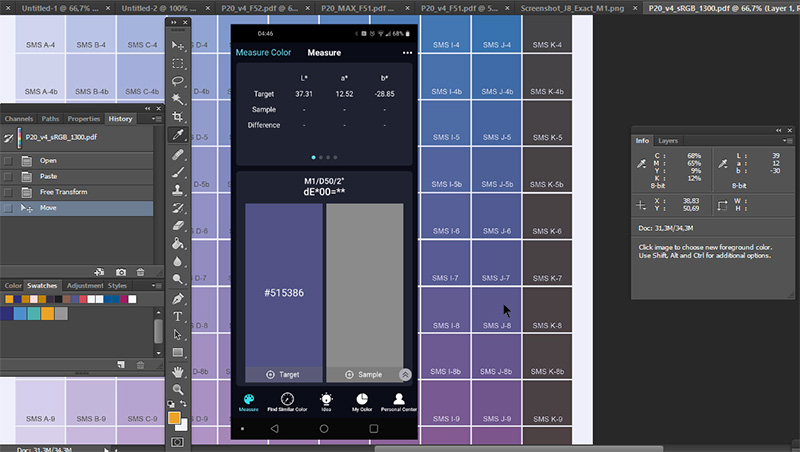Switch to the Layers tab
Screen dimensions: 800x452
[668, 141]
